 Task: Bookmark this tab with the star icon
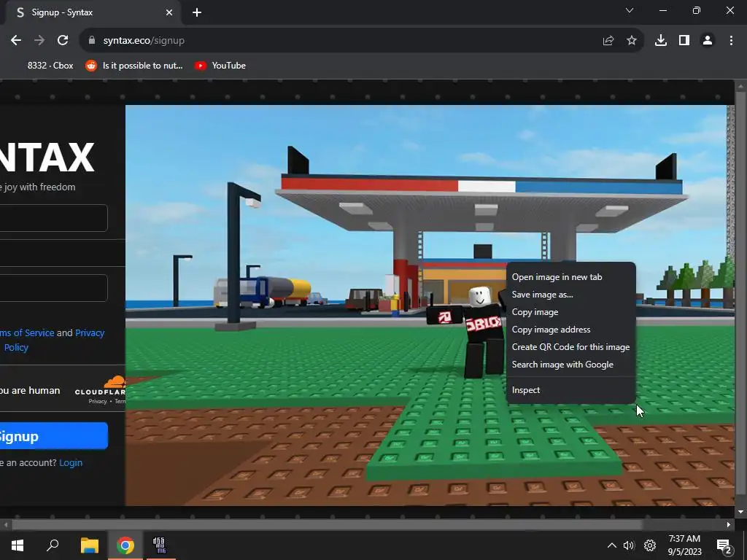pyautogui.click(x=632, y=41)
